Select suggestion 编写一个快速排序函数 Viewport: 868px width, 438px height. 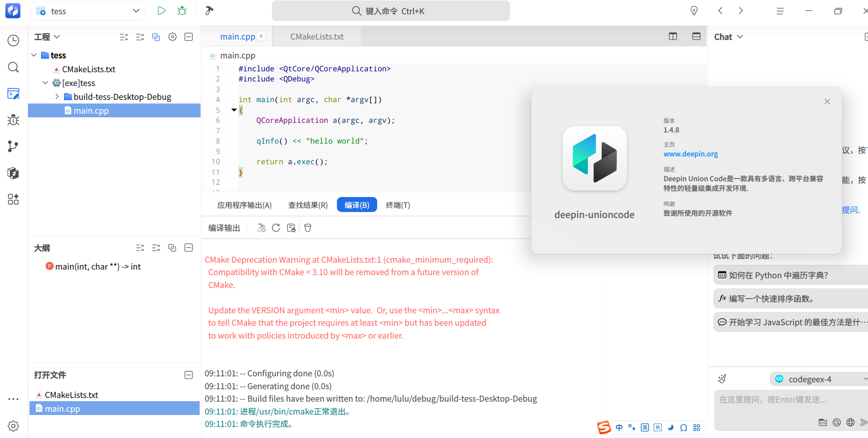click(x=791, y=299)
